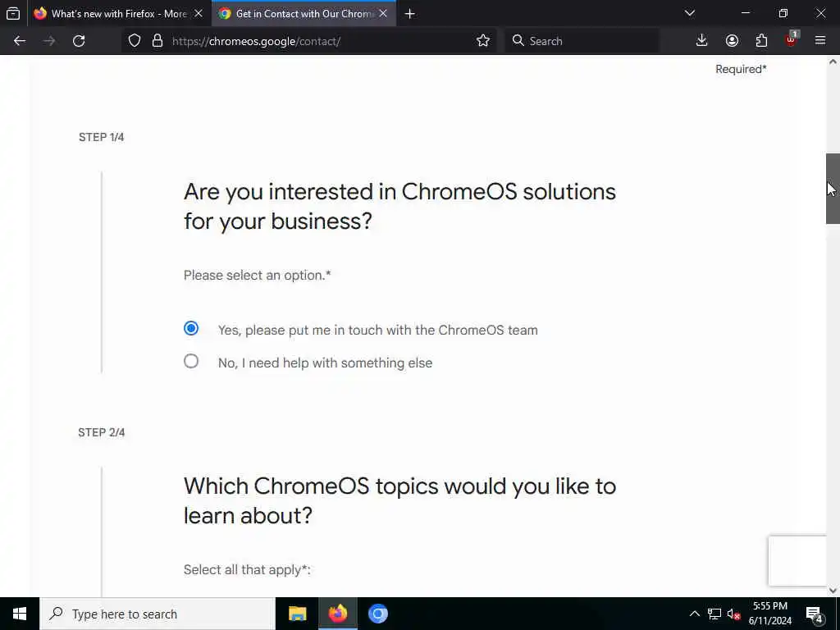The width and height of the screenshot is (840, 630).
Task: Open the blue circular taskbar app icon
Action: click(377, 614)
